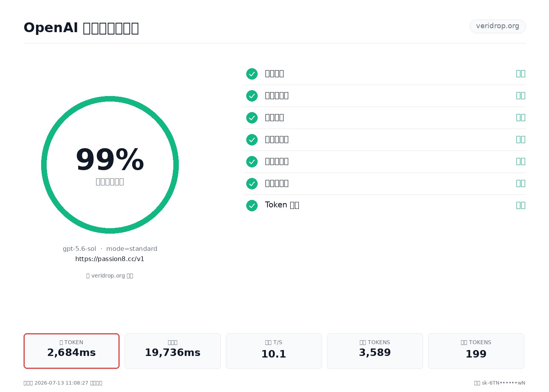Click the check icon in the third checklist row

tap(252, 118)
